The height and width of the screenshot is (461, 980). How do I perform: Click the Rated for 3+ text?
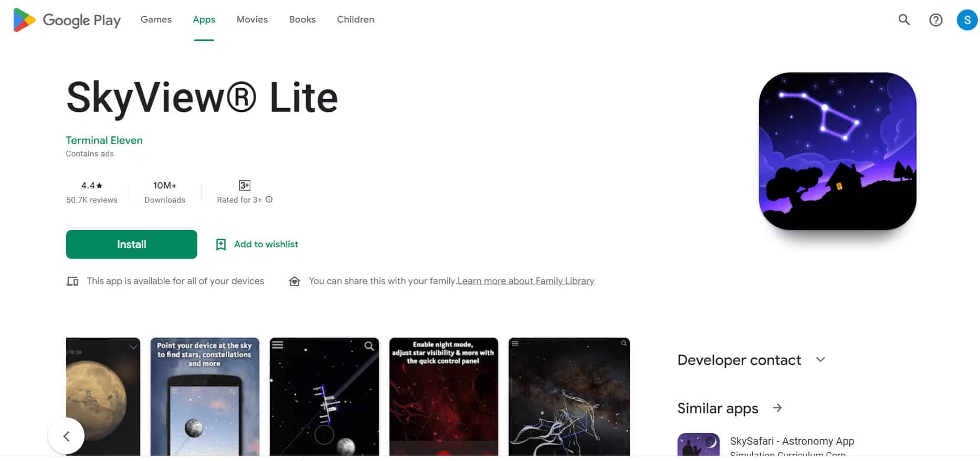pos(239,200)
